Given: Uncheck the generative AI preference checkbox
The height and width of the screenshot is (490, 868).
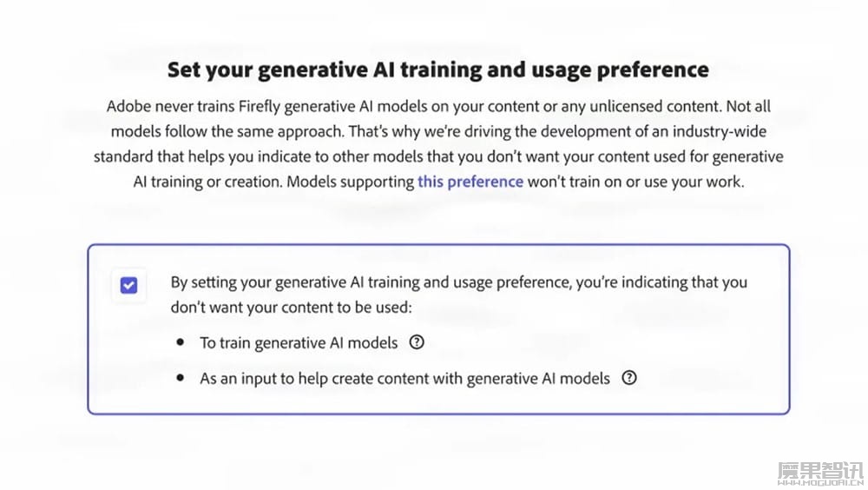Looking at the screenshot, I should click(129, 286).
